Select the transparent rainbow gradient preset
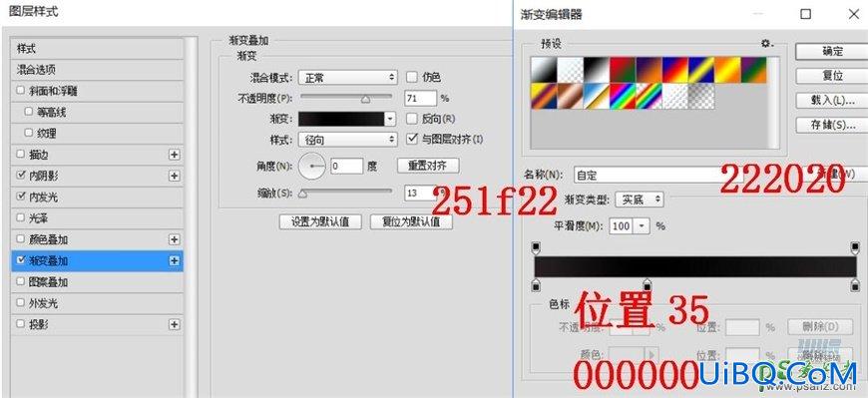Viewport: 868px width, 398px height. [x=649, y=97]
